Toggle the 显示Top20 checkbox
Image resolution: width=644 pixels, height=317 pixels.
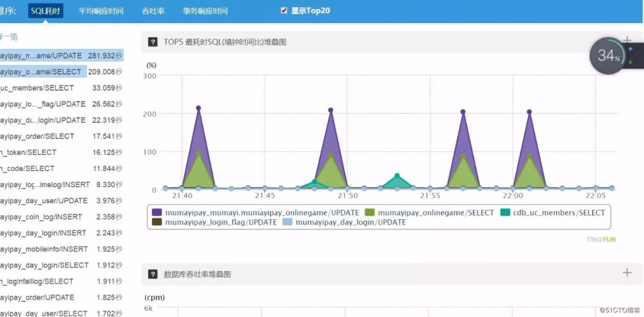point(284,11)
